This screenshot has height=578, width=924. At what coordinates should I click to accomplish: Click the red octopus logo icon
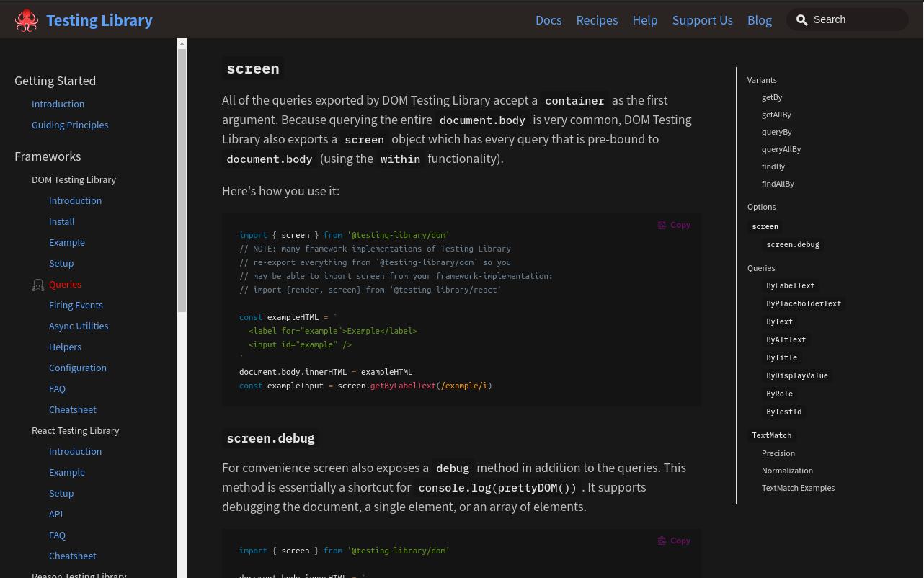(27, 20)
